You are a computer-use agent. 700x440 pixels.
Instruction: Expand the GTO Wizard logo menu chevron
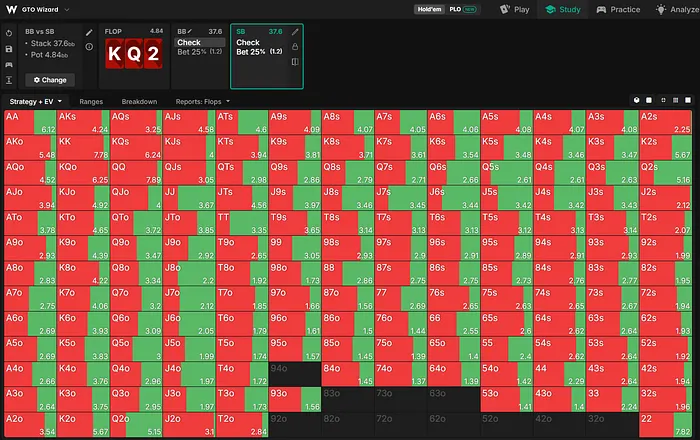(67, 9)
